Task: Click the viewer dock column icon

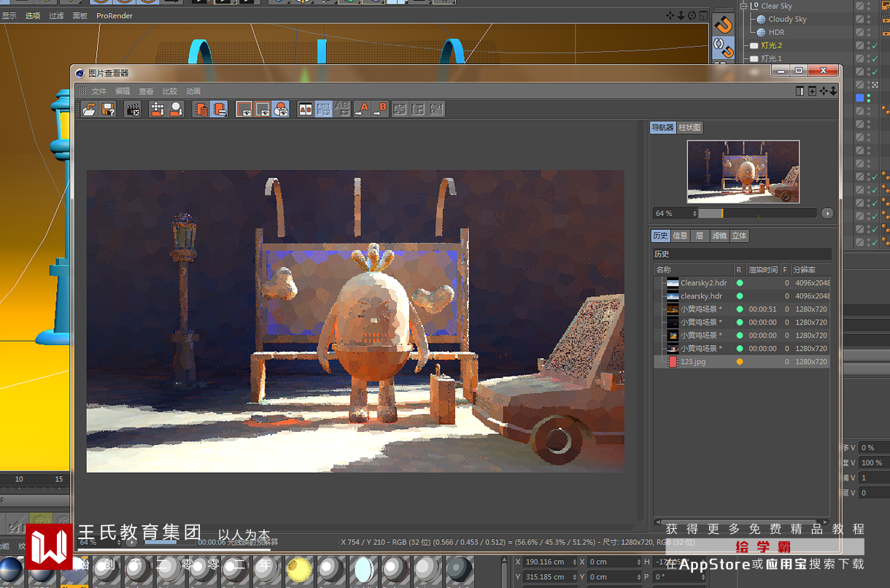Action: click(800, 91)
